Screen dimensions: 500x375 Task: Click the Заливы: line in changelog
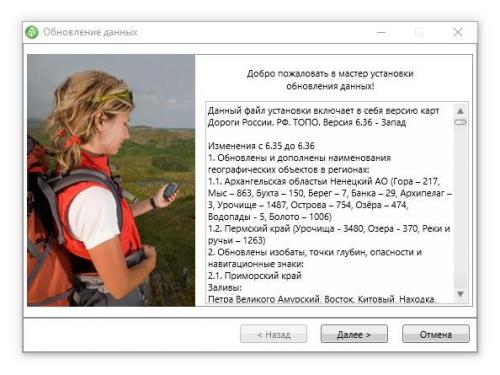click(x=225, y=288)
